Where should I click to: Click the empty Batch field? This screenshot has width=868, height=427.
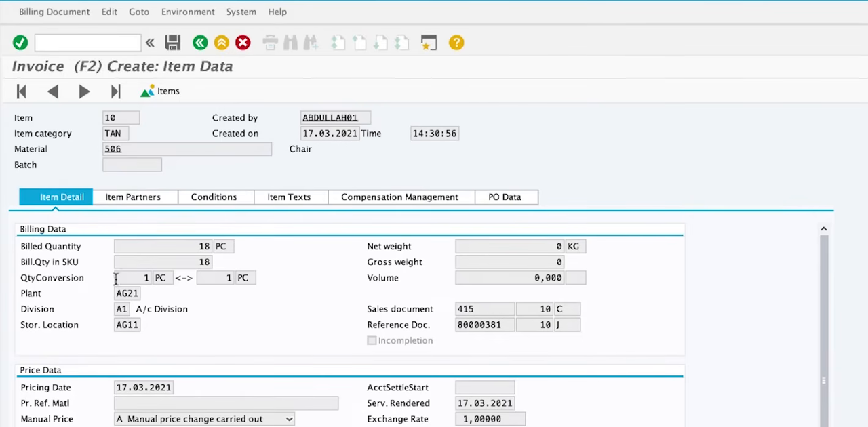[x=132, y=165]
